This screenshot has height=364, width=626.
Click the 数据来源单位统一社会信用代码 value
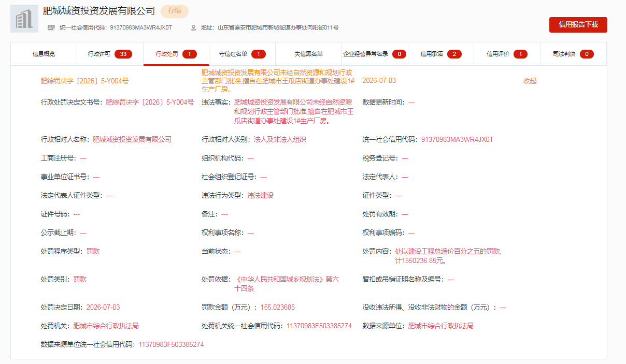tap(172, 345)
